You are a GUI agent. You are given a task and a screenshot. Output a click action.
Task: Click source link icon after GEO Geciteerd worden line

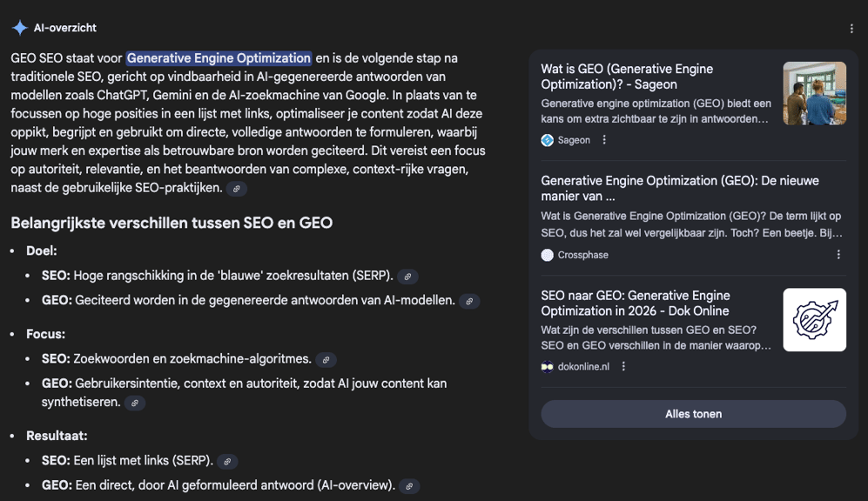coord(469,301)
